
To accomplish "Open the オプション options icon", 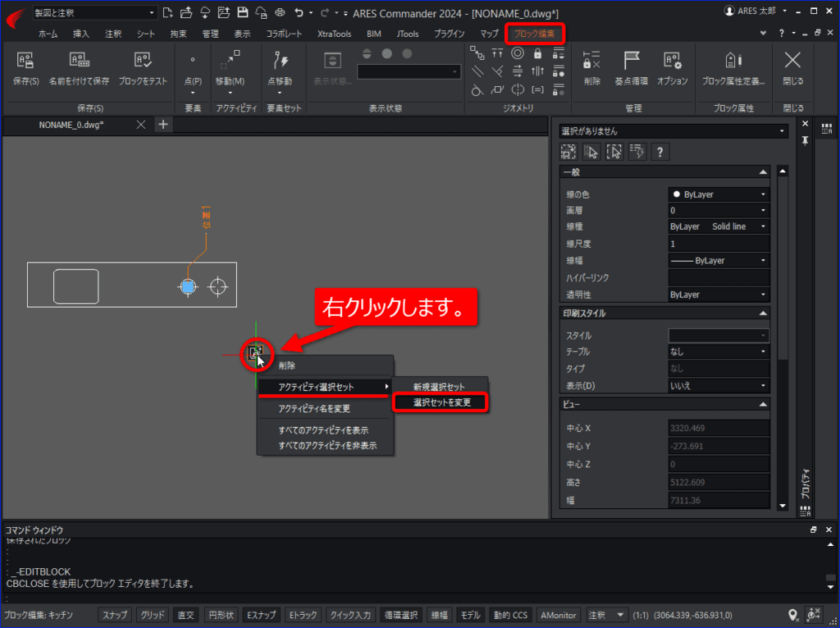I will (672, 60).
